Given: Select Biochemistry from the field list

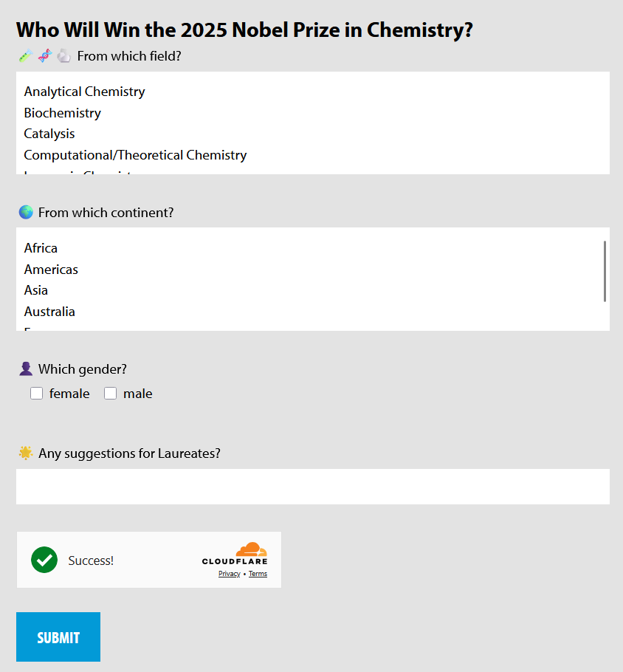Looking at the screenshot, I should point(62,113).
